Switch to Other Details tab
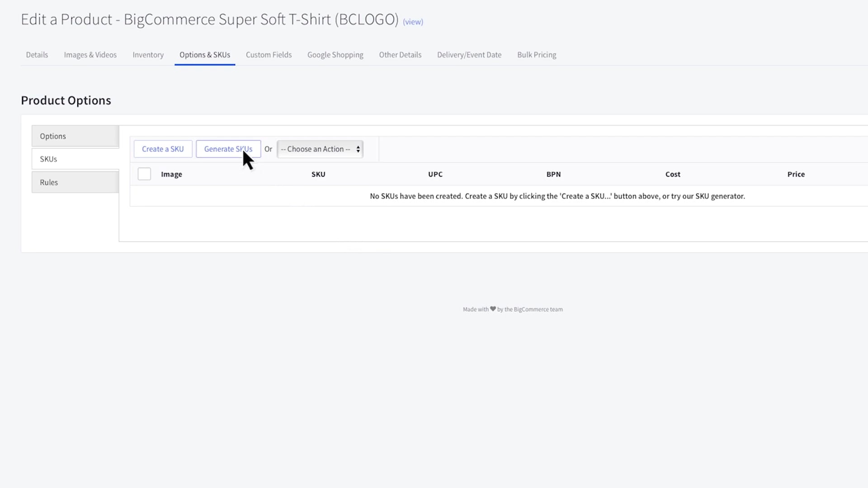868x488 pixels. click(x=400, y=55)
